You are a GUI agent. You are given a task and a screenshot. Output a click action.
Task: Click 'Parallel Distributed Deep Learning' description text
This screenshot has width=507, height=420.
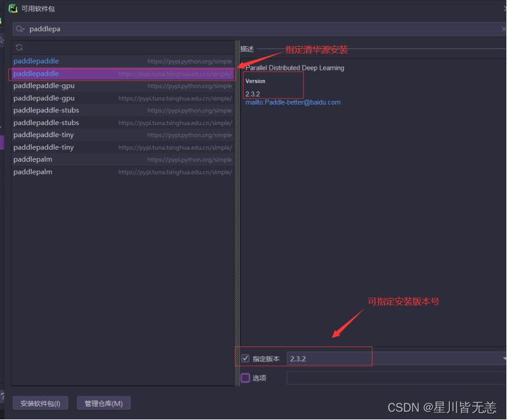[x=294, y=68]
